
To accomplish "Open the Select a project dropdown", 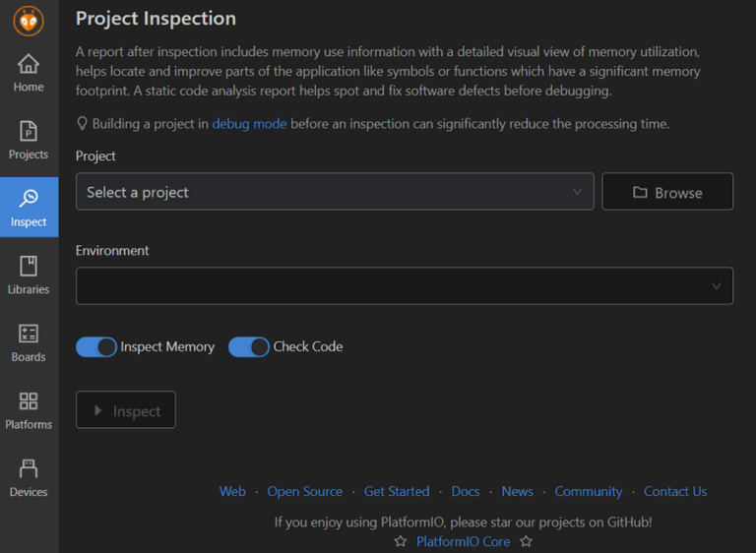I will tap(335, 192).
